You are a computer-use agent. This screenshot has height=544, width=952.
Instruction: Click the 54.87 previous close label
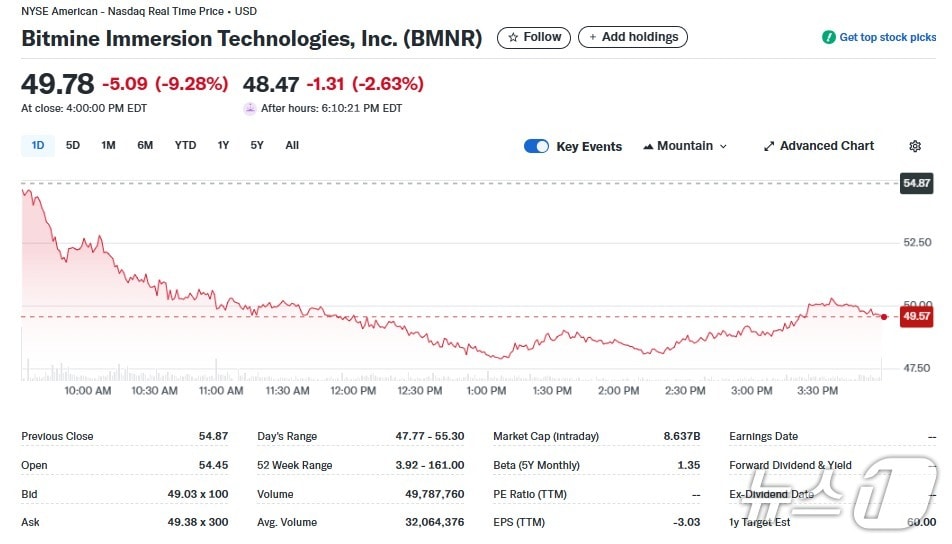(916, 183)
